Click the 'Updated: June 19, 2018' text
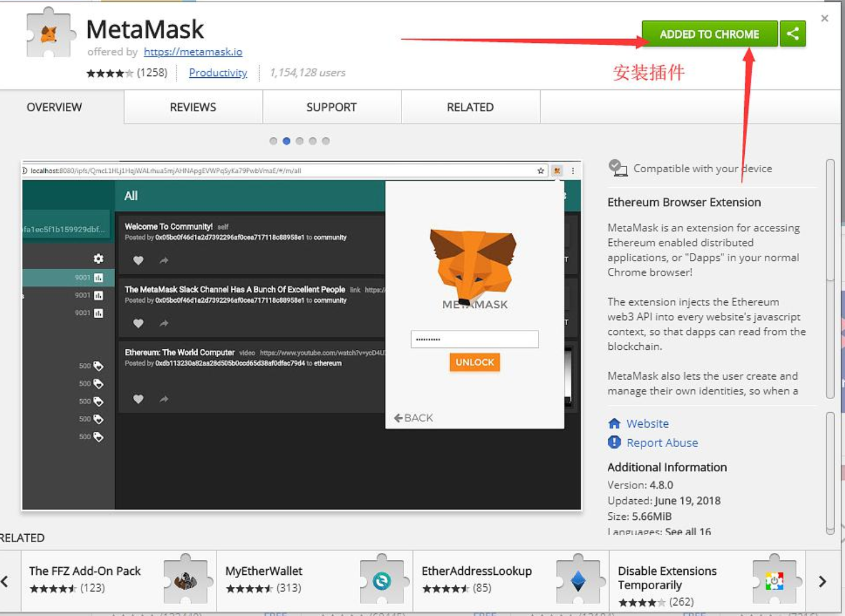Image resolution: width=845 pixels, height=616 pixels. tap(664, 500)
